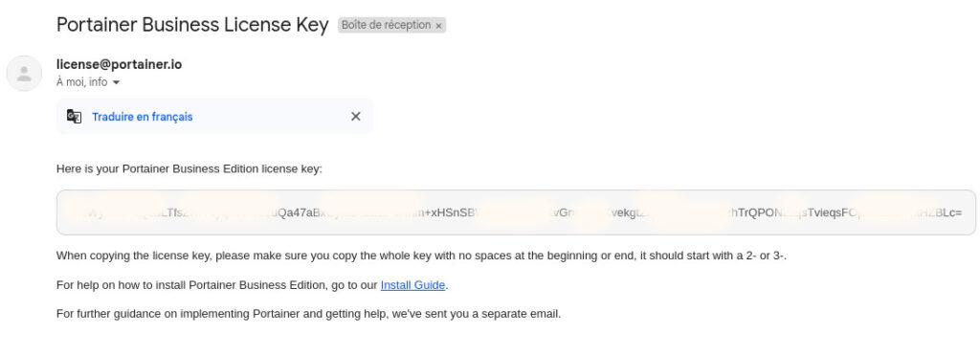Dismiss the translation banner with the X

[356, 116]
